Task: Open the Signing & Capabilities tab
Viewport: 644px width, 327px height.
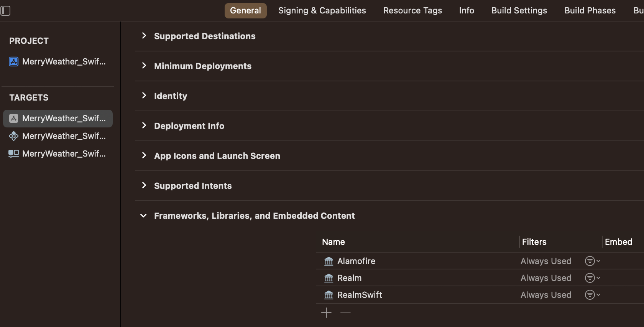Action: pos(322,11)
